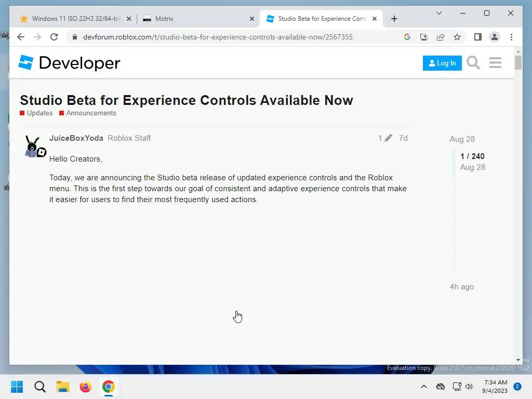Reload the current page

pos(54,37)
